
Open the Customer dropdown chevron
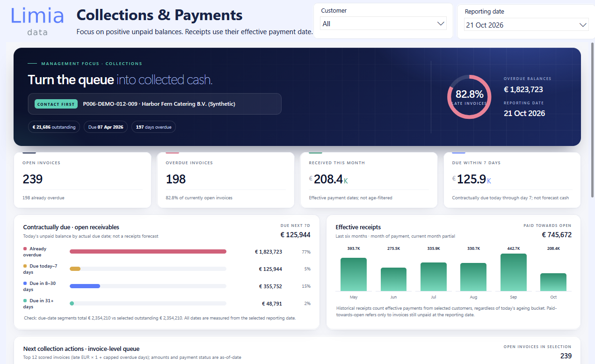440,23
